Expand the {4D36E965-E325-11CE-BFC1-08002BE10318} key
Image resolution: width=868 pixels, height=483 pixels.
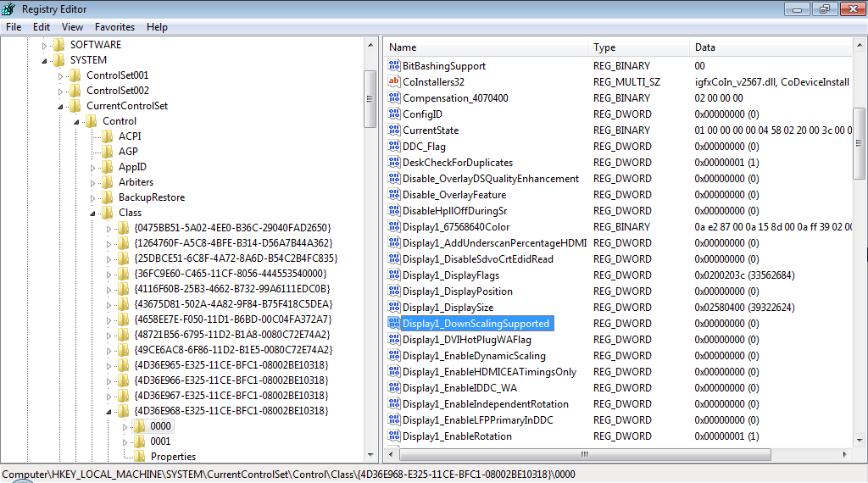pyautogui.click(x=108, y=366)
